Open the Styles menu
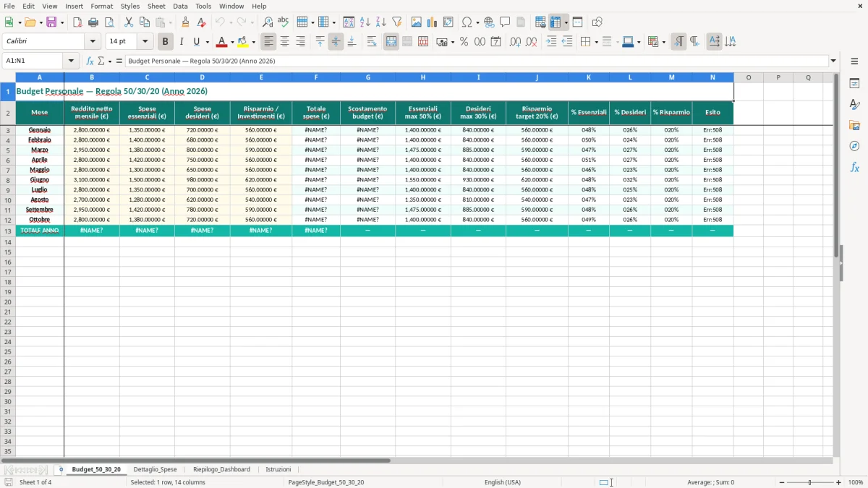Viewport: 868px width, 488px height. tap(130, 6)
